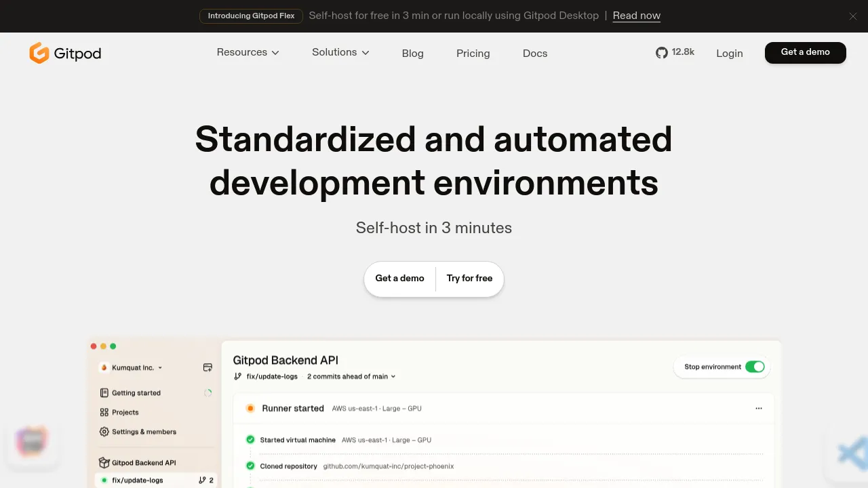Select the fix/update-logs environment in sidebar
Viewport: 868px width, 488px height.
(x=157, y=481)
